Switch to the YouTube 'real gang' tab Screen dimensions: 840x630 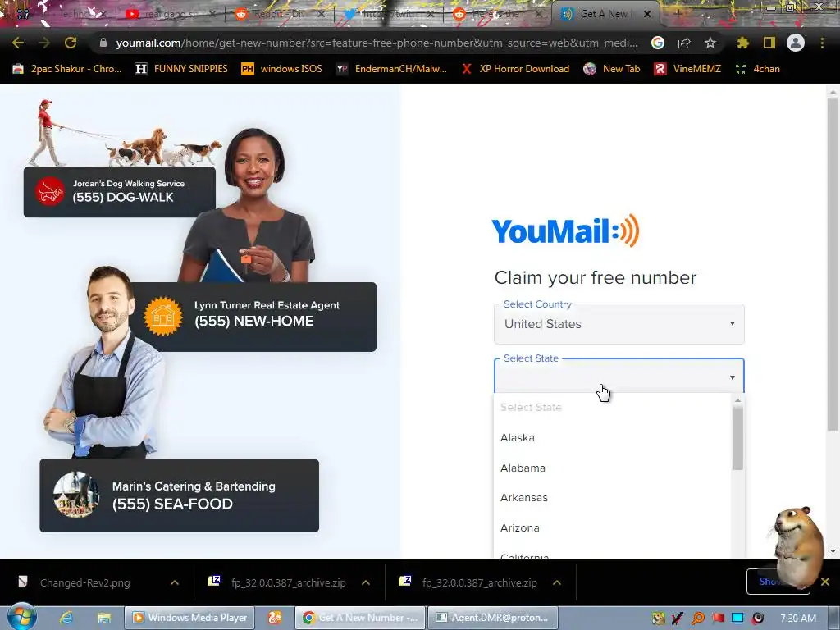[171, 14]
